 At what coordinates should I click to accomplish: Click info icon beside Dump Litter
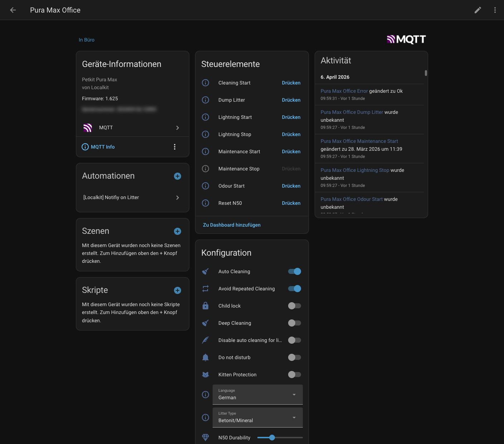[x=205, y=100]
